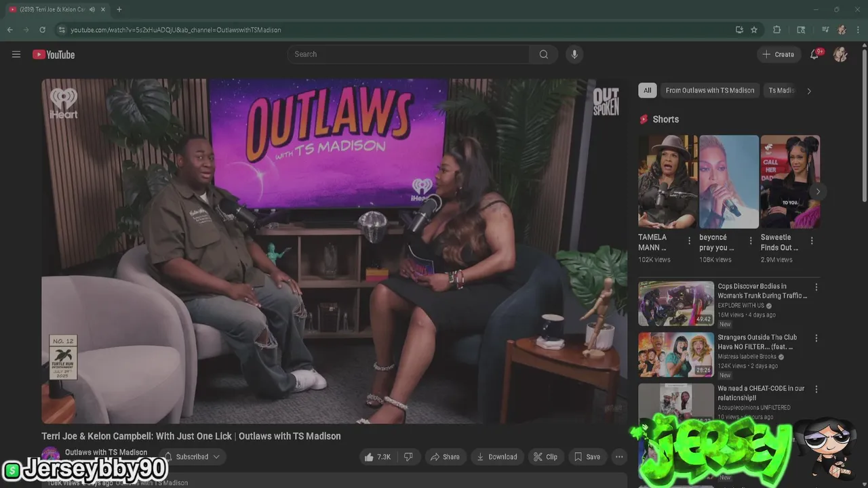Select the Ts Madis… filter chip
The width and height of the screenshot is (868, 488).
(781, 90)
